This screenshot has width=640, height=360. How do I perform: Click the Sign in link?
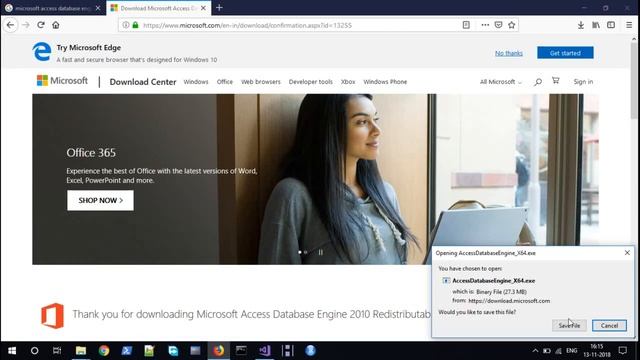tap(583, 82)
